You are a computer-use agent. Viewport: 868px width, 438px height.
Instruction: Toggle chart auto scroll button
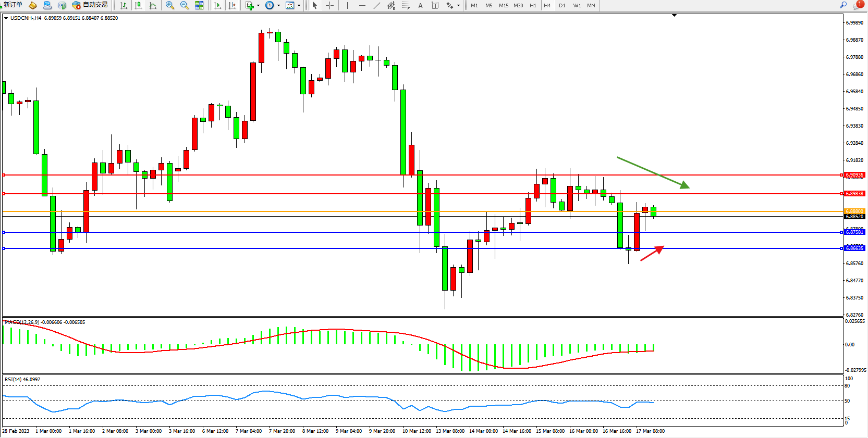[x=217, y=5]
